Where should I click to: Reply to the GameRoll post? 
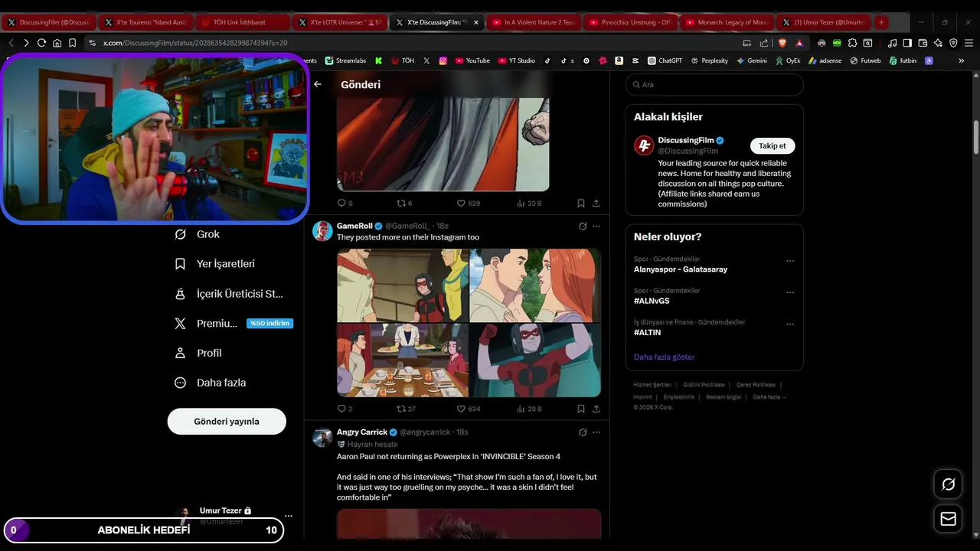pos(345,409)
